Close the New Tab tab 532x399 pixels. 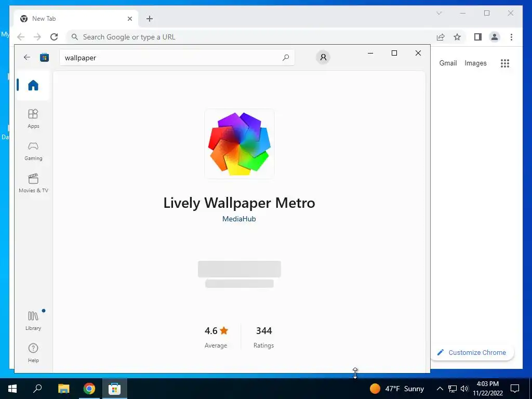[129, 19]
